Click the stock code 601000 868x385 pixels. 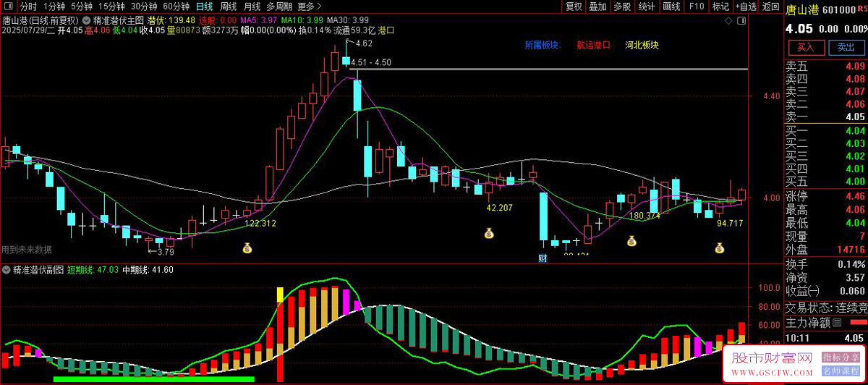point(839,10)
